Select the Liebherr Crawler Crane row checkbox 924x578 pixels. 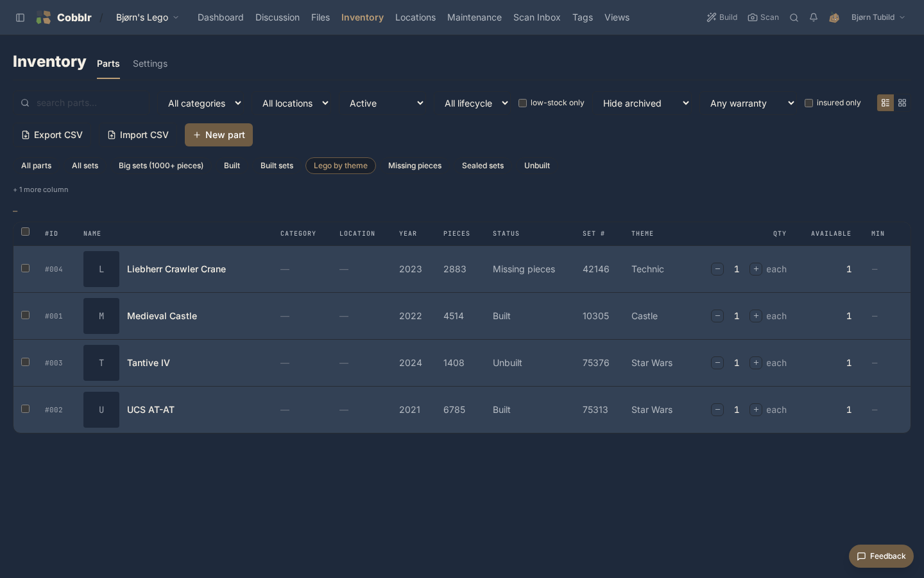26,268
